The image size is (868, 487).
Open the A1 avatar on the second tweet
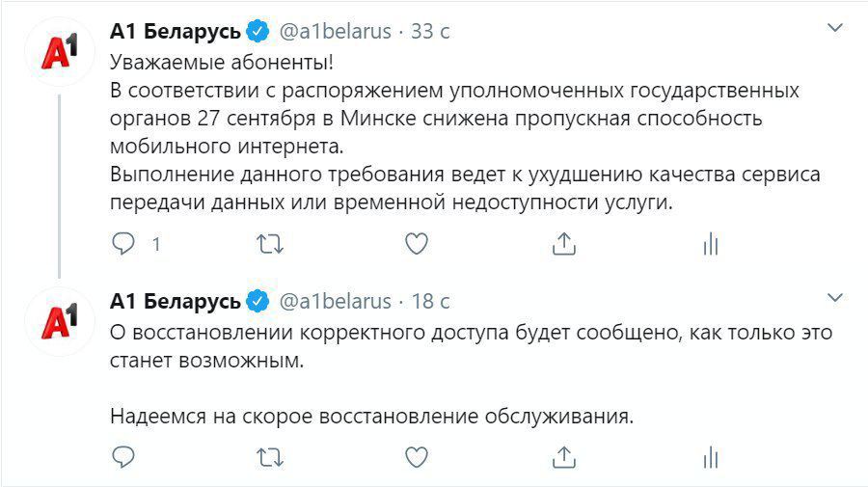(x=59, y=321)
